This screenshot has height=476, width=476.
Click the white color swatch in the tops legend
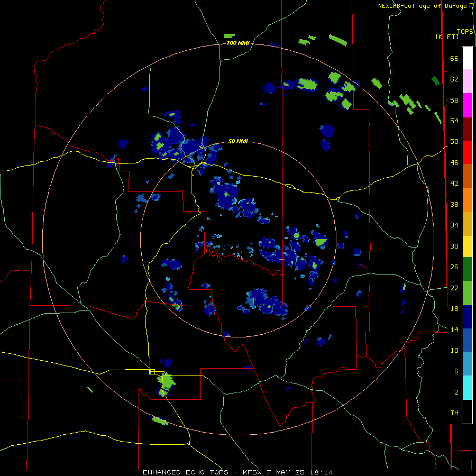click(467, 58)
